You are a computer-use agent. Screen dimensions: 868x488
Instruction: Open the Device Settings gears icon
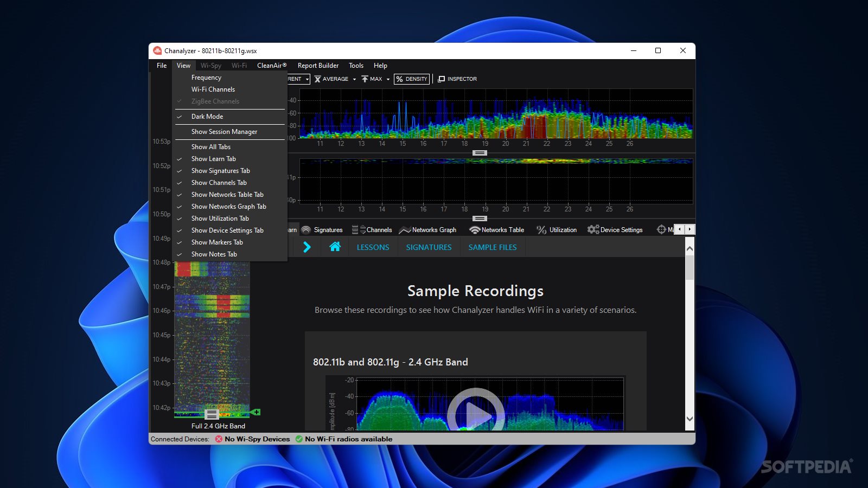[593, 230]
